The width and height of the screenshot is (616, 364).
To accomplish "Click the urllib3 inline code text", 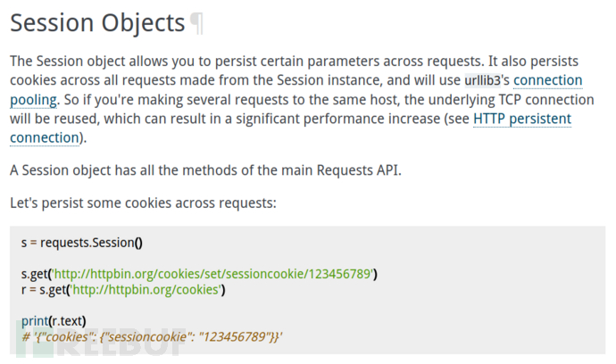I will click(483, 80).
